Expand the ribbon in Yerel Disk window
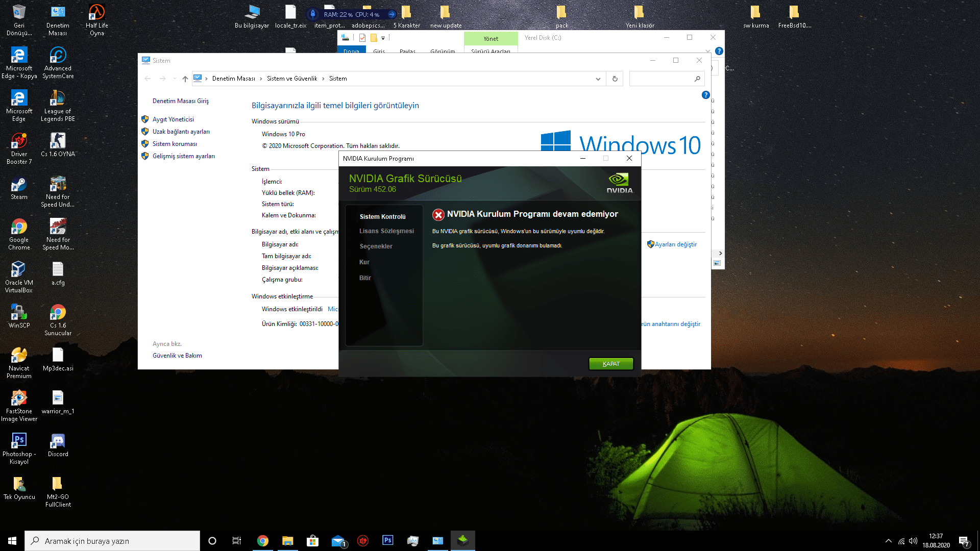The width and height of the screenshot is (980, 551). (707, 51)
